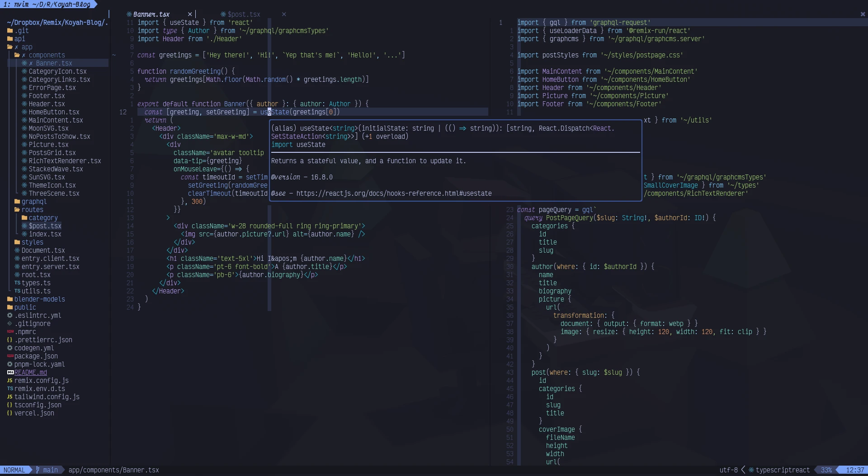The height and width of the screenshot is (476, 868).
Task: Click useState on the cursor line
Action: [x=274, y=112]
